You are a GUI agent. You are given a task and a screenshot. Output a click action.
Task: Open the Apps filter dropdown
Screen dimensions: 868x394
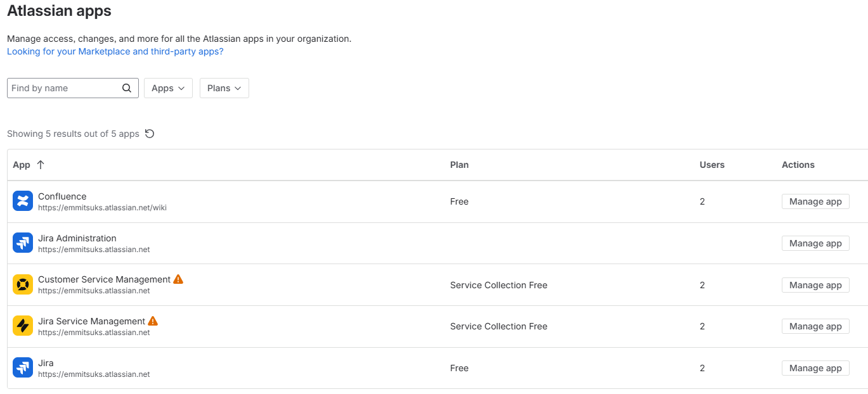point(168,88)
